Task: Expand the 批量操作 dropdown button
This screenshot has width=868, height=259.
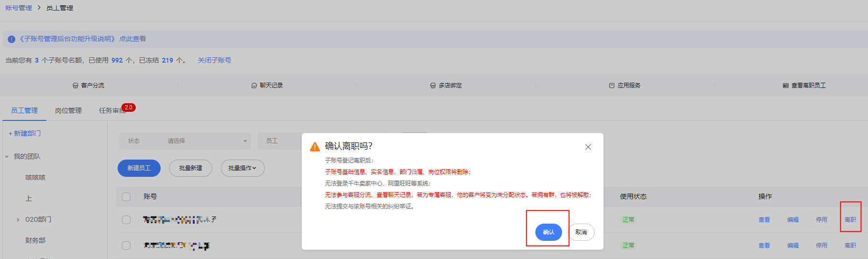Action: pyautogui.click(x=242, y=168)
